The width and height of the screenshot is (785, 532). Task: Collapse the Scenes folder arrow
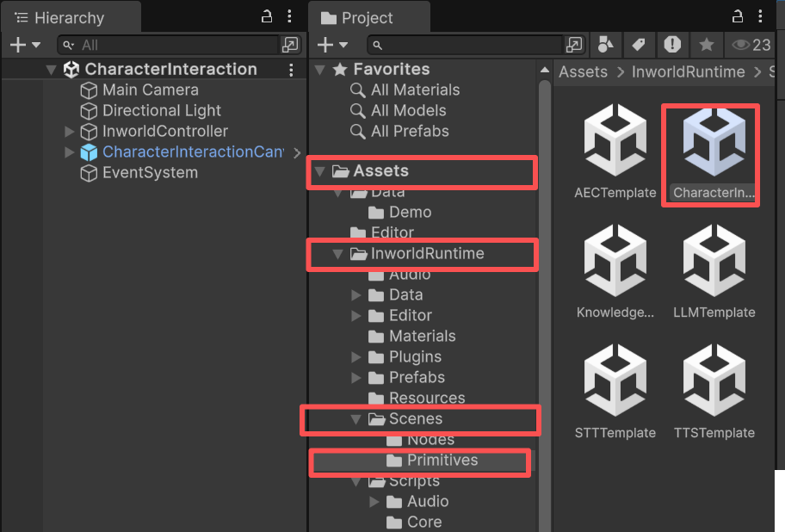[x=356, y=419]
